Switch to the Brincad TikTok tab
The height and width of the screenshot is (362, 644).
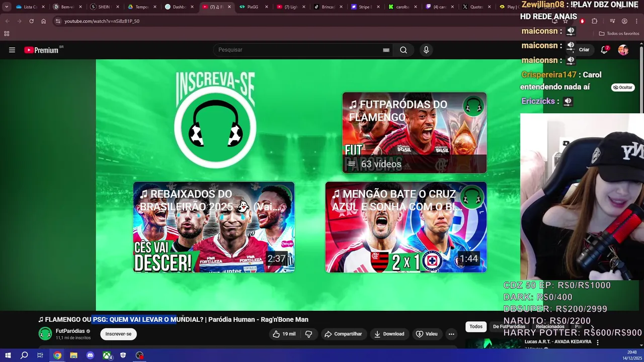click(x=329, y=7)
